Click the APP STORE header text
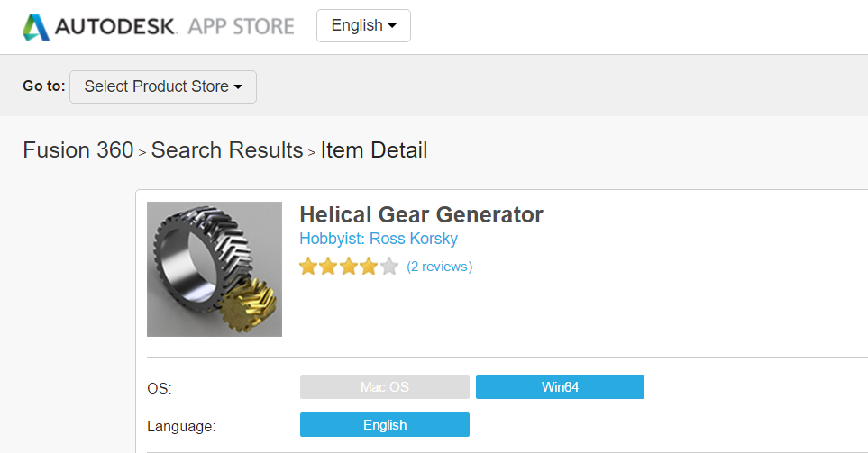Viewport: 868px width, 453px height. [241, 26]
